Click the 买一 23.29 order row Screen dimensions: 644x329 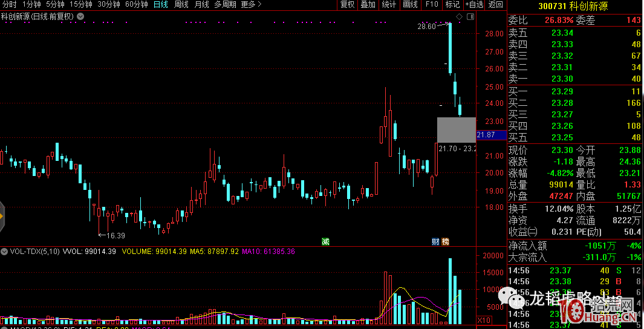coord(575,91)
